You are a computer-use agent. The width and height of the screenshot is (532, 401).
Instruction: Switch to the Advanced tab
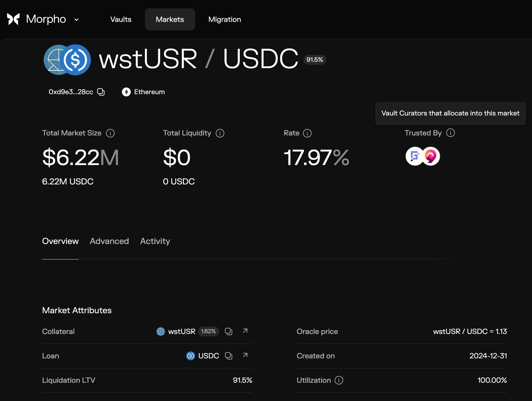coord(109,241)
